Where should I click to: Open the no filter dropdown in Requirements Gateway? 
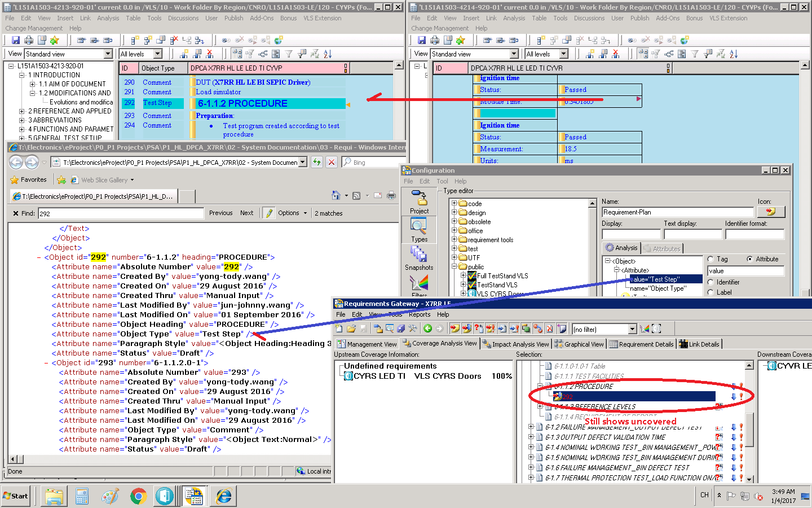click(632, 329)
